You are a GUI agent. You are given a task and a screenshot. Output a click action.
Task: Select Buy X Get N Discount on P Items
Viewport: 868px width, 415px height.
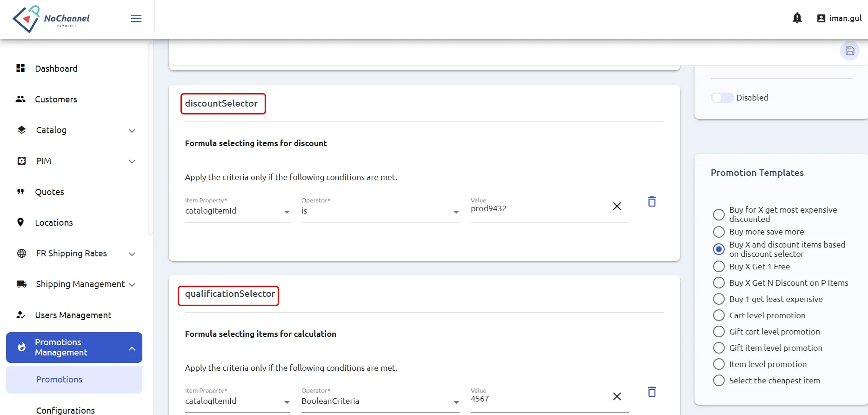coord(719,283)
